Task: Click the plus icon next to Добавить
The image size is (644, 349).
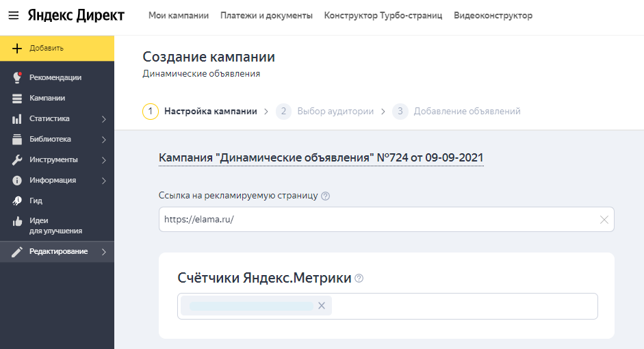Action: tap(17, 49)
